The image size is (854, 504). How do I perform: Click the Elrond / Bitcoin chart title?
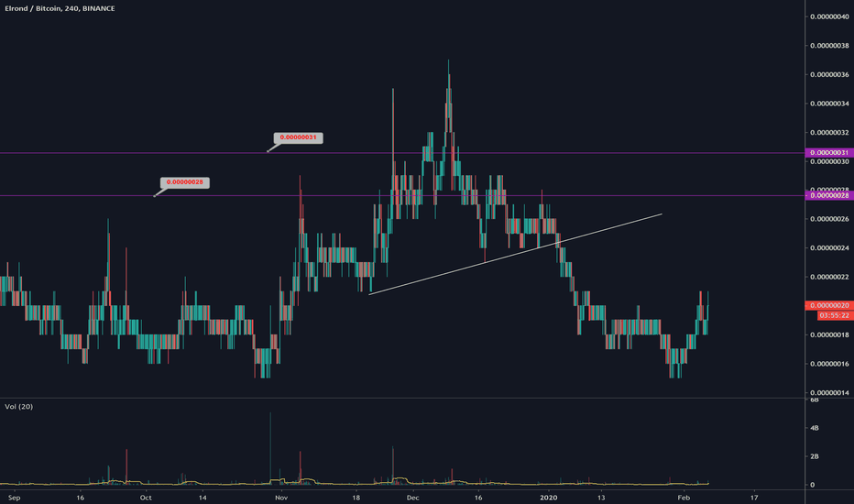click(60, 8)
